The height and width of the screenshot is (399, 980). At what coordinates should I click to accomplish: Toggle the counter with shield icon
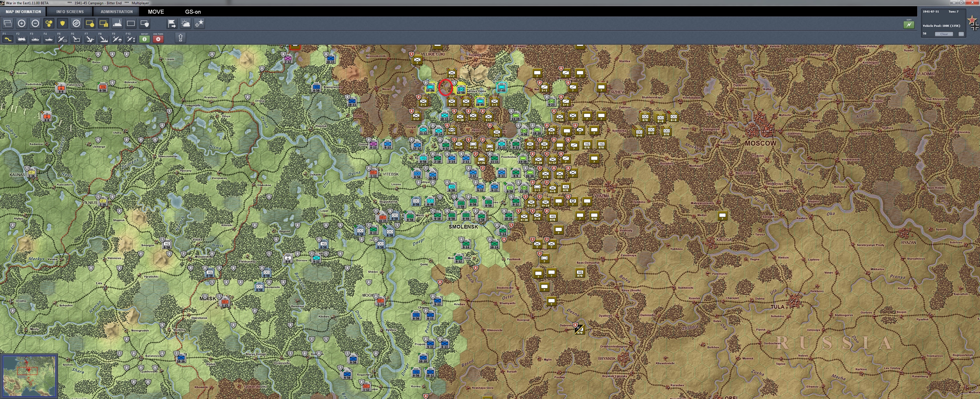[144, 24]
